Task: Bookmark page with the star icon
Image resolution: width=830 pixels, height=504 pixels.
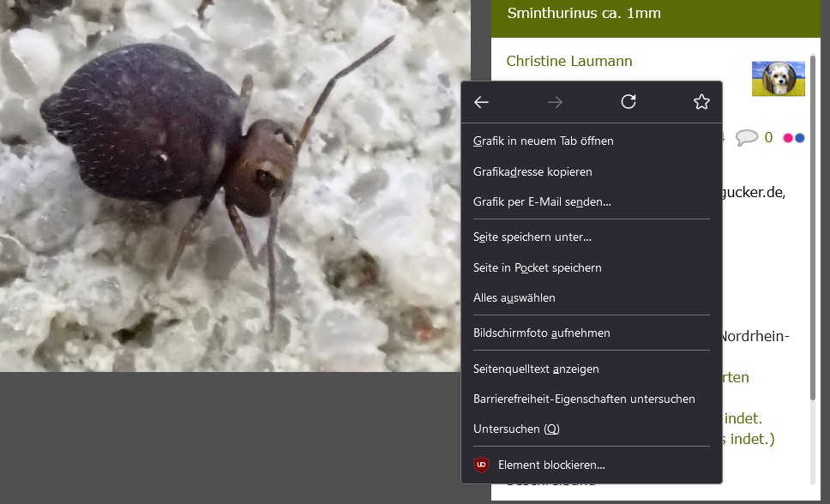Action: [x=701, y=103]
